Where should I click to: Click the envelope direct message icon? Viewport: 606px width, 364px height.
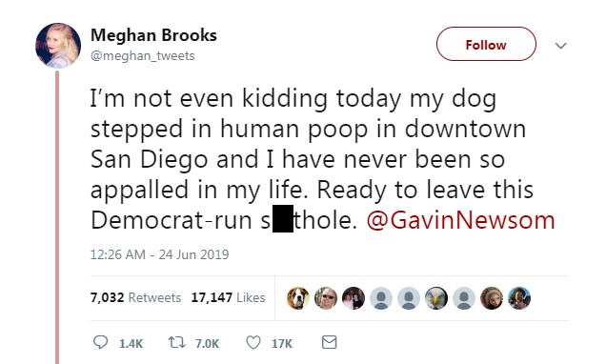pyautogui.click(x=330, y=342)
